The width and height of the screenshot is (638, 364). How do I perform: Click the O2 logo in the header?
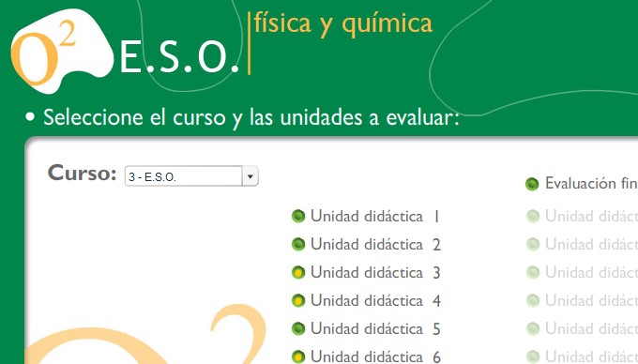[x=61, y=51]
